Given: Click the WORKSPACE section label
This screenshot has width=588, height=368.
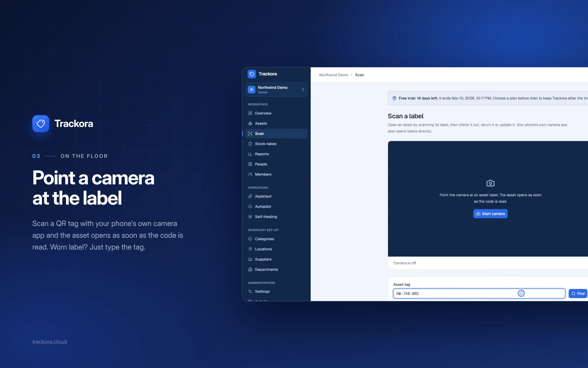Looking at the screenshot, I should tap(258, 104).
